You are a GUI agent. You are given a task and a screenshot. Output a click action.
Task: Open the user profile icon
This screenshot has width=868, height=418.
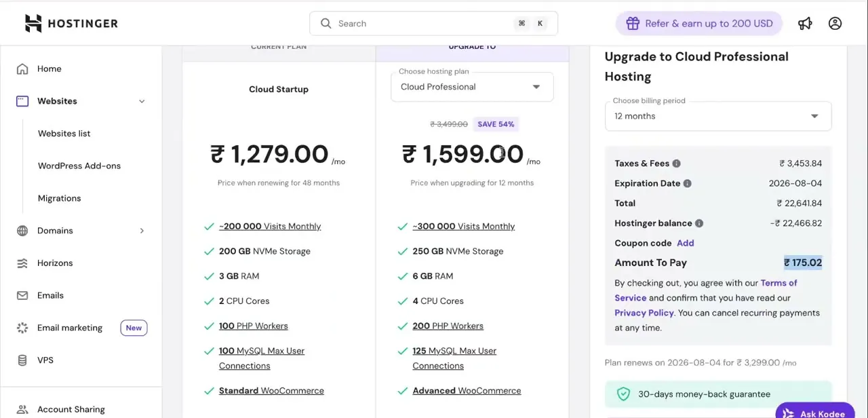point(835,23)
